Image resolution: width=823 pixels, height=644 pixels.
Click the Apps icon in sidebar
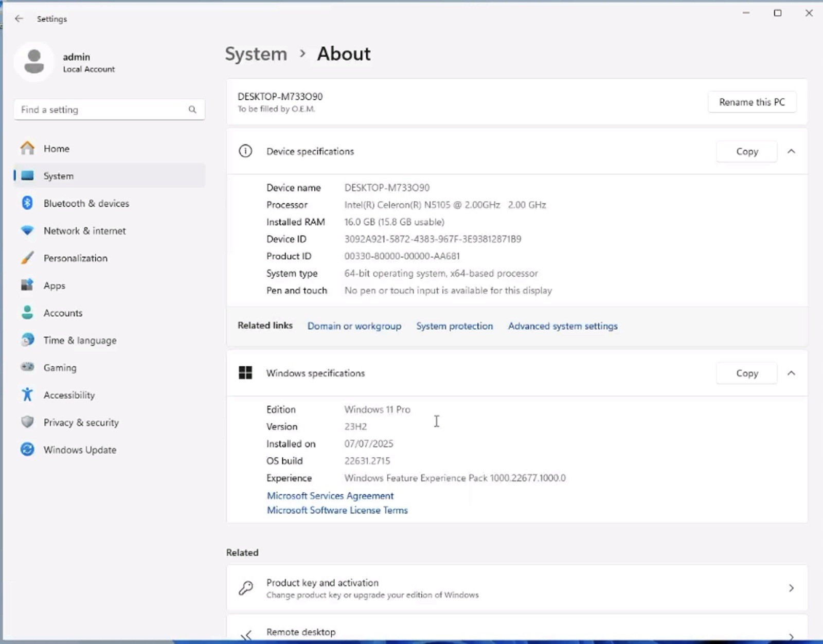click(x=27, y=285)
